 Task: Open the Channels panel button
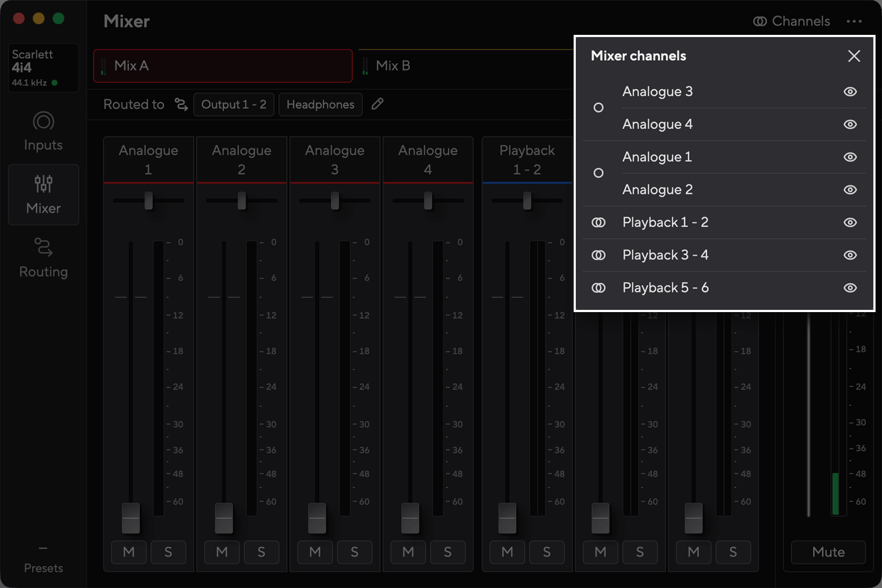click(791, 21)
